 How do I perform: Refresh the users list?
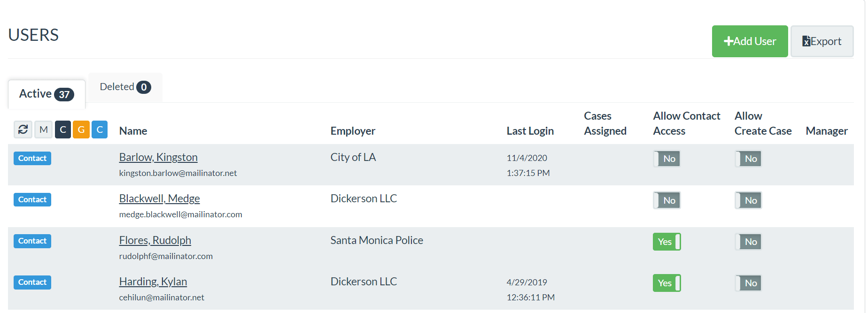click(23, 130)
